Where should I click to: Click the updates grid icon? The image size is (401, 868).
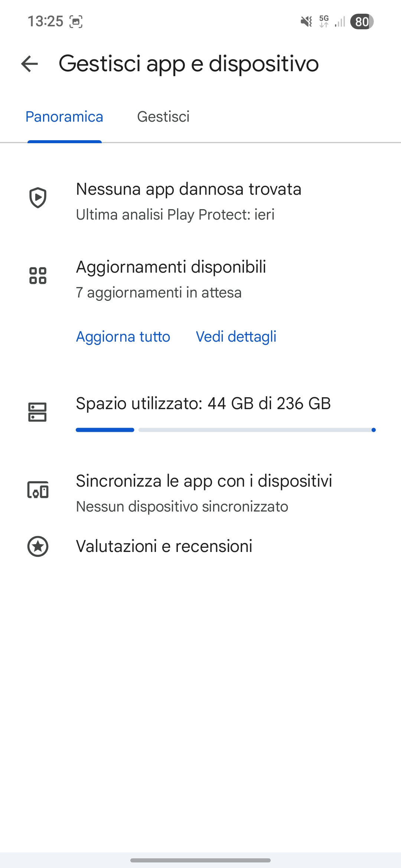click(x=38, y=276)
